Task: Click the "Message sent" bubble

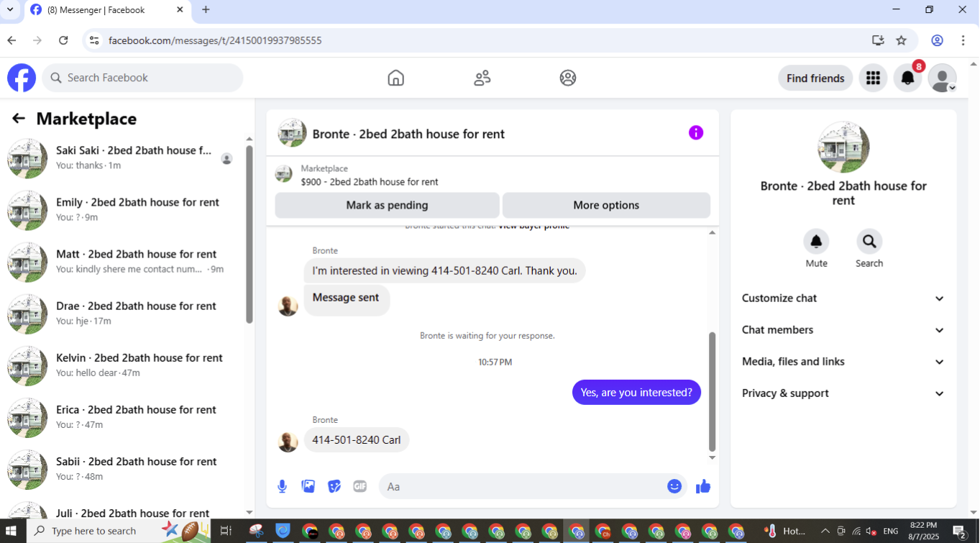Action: click(347, 299)
